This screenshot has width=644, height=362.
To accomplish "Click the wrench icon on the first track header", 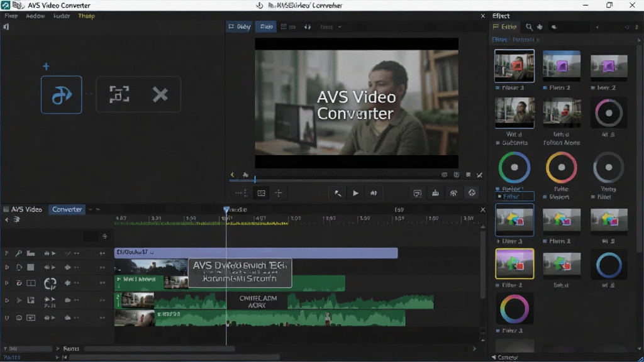I will (x=18, y=253).
